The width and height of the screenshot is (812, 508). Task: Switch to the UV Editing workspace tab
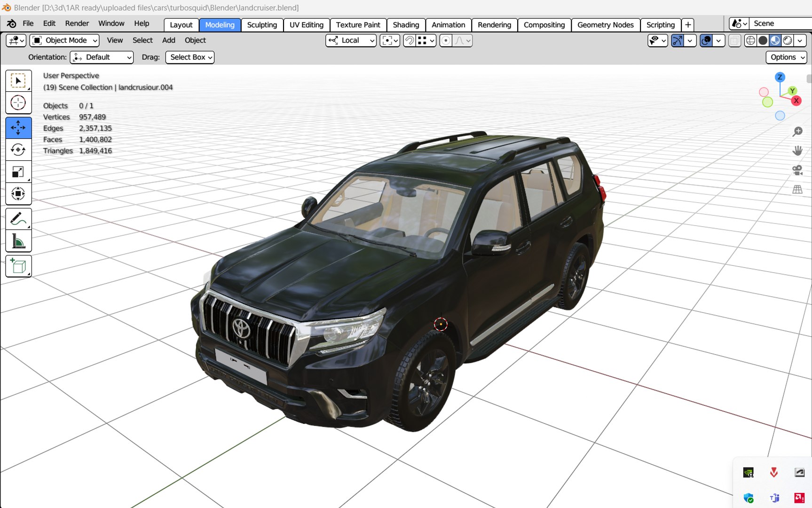(x=307, y=25)
